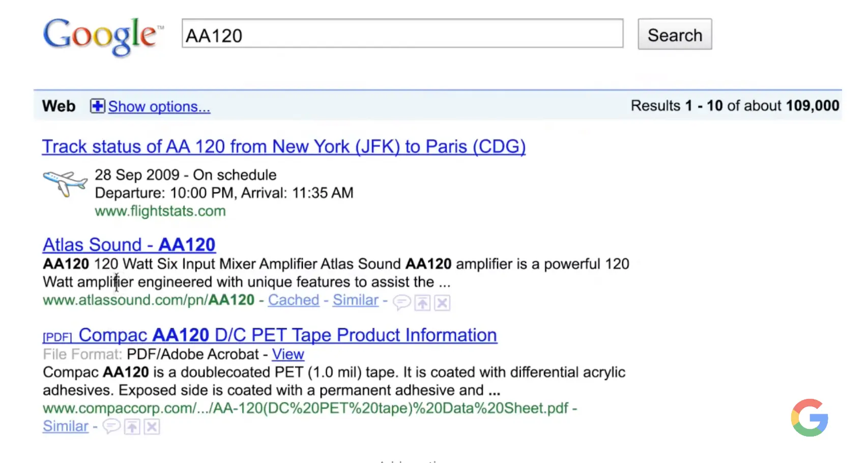The height and width of the screenshot is (463, 868).
Task: Open the Show options... link
Action: click(x=159, y=106)
